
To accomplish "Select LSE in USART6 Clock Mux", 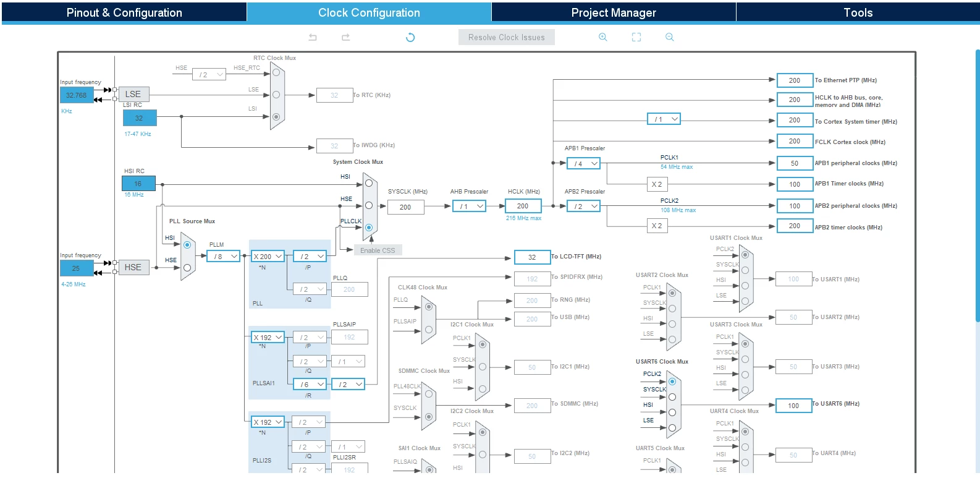I will tap(672, 428).
